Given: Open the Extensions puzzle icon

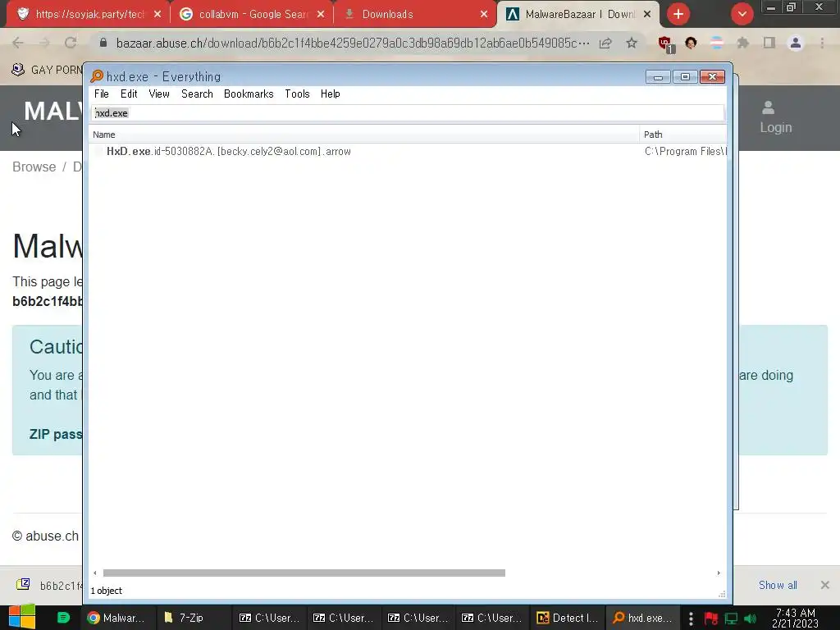Looking at the screenshot, I should coord(742,43).
